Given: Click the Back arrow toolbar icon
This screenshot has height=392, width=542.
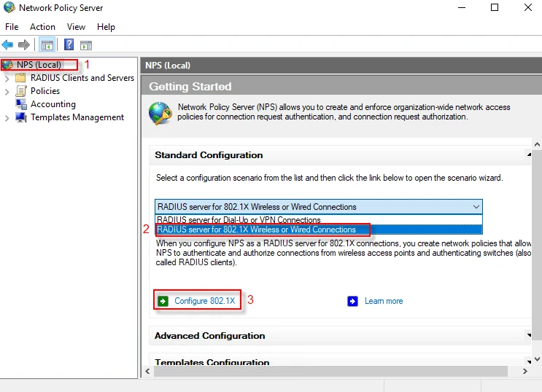Looking at the screenshot, I should coord(8,45).
